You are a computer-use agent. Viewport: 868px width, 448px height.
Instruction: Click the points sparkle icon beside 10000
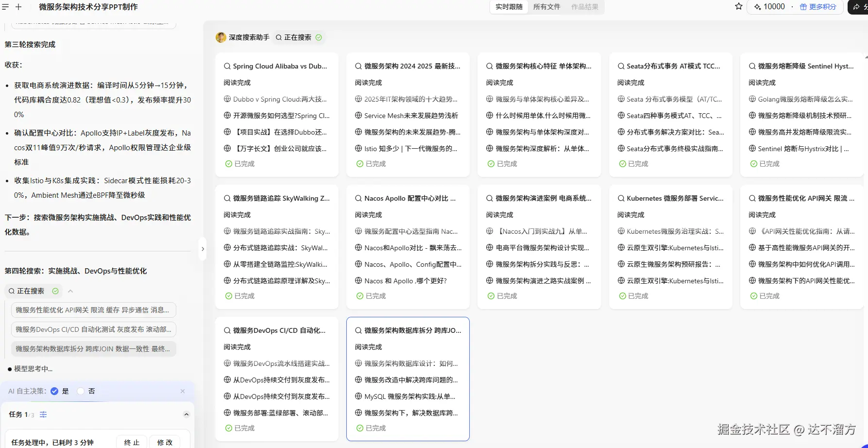pyautogui.click(x=757, y=7)
